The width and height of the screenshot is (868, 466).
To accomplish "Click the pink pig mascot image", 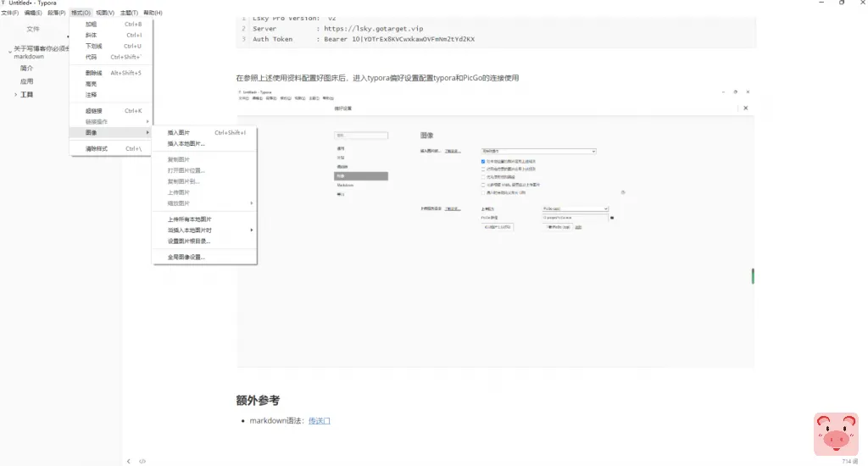I will click(836, 434).
